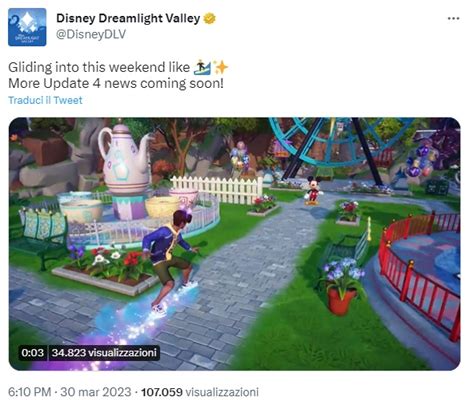Open the 30 mar 2023 date link
The image size is (474, 409).
click(96, 392)
